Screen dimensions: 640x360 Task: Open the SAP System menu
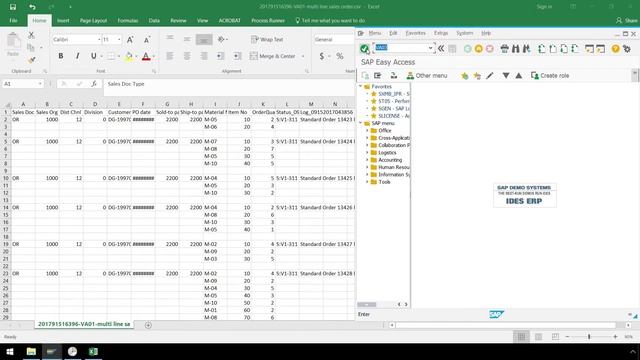(464, 33)
